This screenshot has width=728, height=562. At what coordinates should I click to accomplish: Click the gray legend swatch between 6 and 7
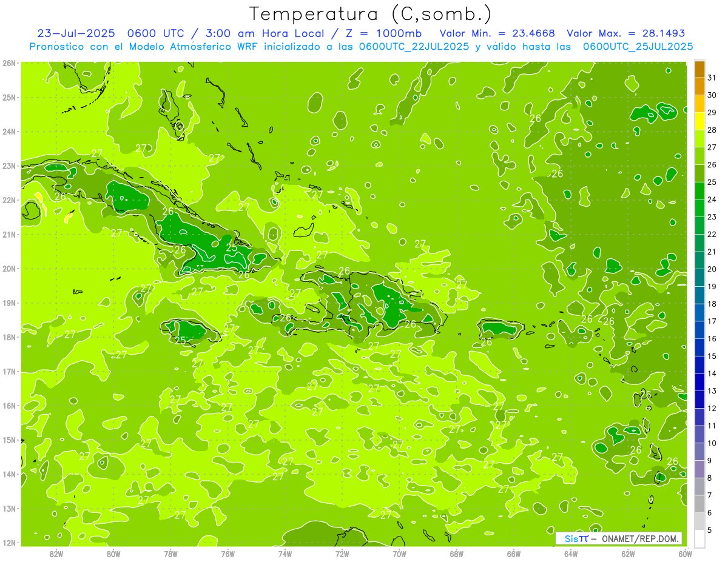[x=700, y=504]
